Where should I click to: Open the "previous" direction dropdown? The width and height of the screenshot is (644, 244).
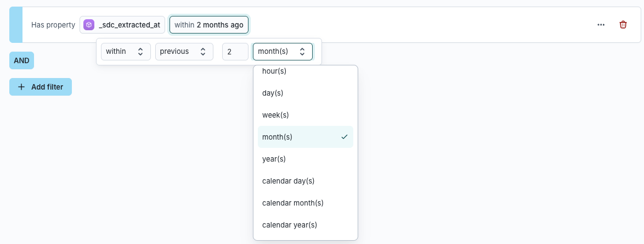[183, 52]
